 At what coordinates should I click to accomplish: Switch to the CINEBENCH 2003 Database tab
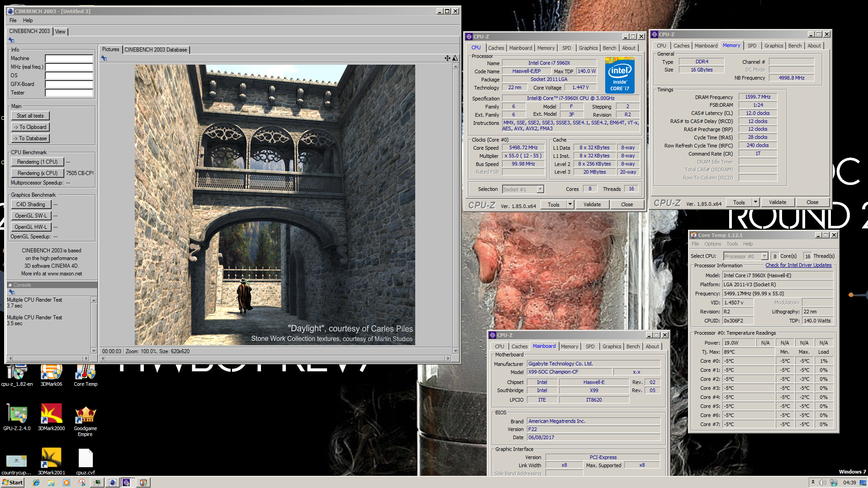tap(156, 50)
